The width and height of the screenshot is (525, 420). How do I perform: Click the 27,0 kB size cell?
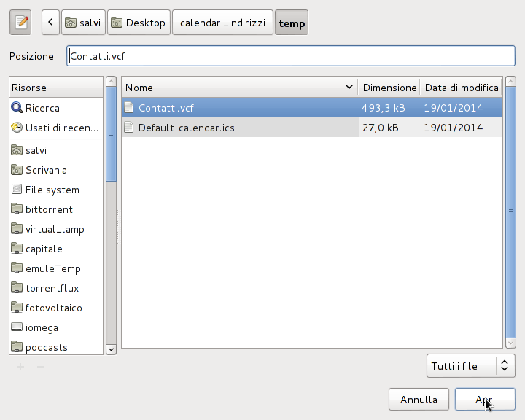pyautogui.click(x=381, y=128)
